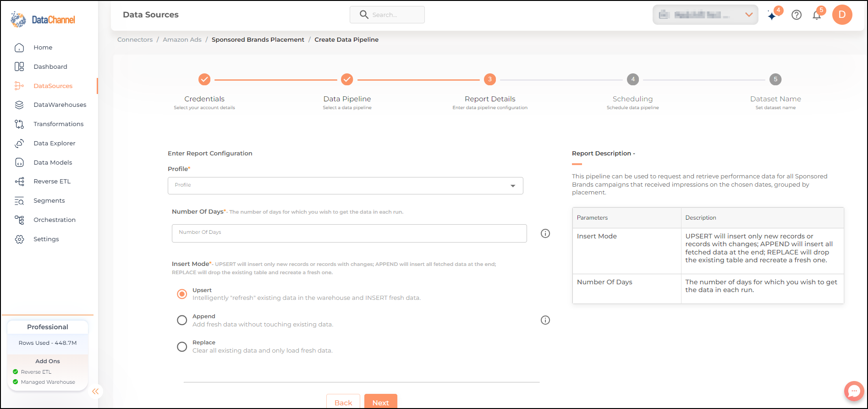Follow the Connectors breadcrumb link

(x=135, y=40)
